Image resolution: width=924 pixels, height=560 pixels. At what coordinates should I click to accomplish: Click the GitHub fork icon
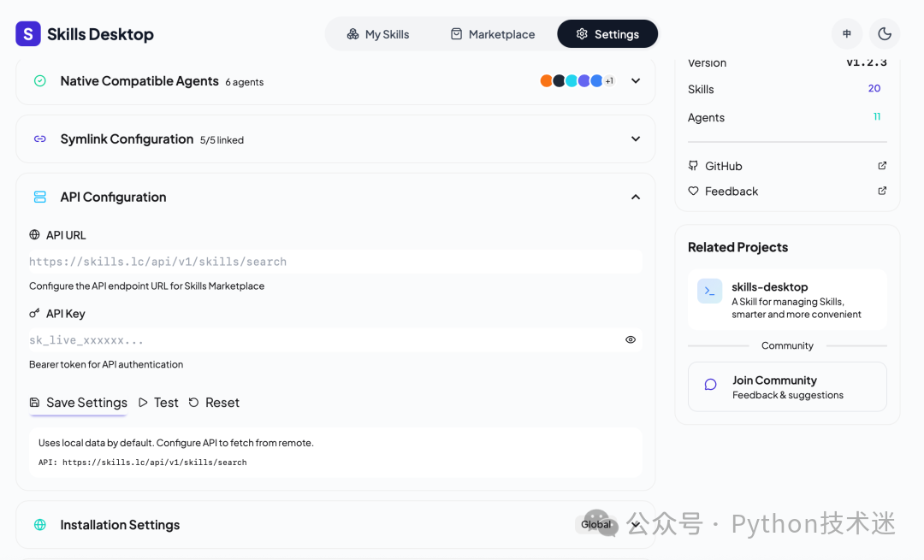pyautogui.click(x=693, y=166)
